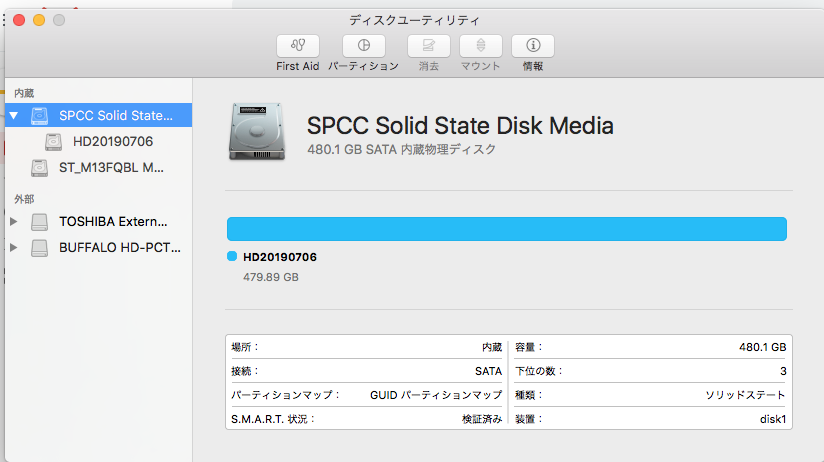Screen dimensions: 824x462
Task: Select HD20190706 volume in the sidebar
Action: pos(112,141)
